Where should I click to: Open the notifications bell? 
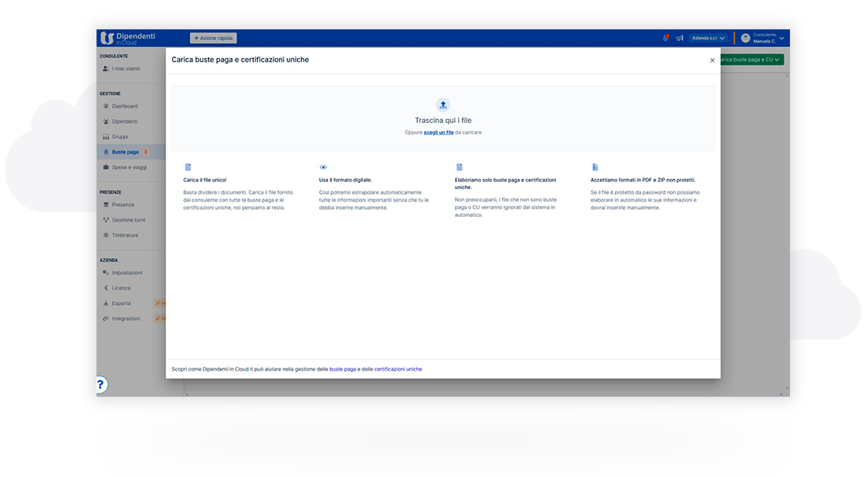click(666, 38)
